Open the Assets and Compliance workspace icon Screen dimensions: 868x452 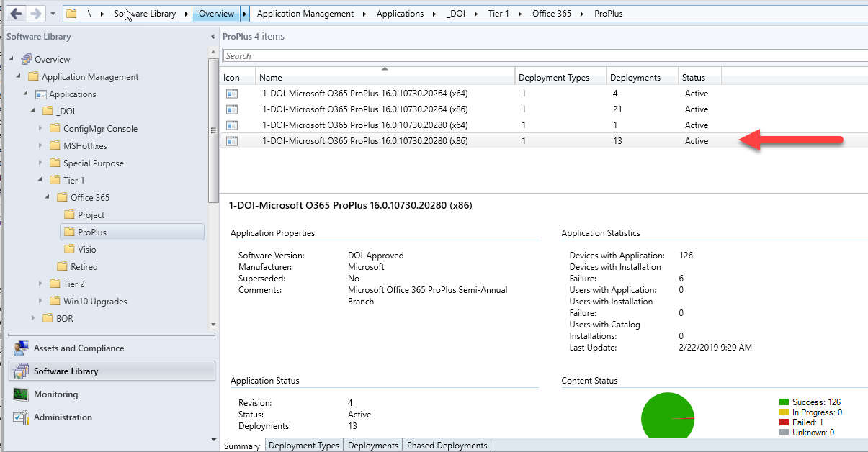tap(21, 348)
